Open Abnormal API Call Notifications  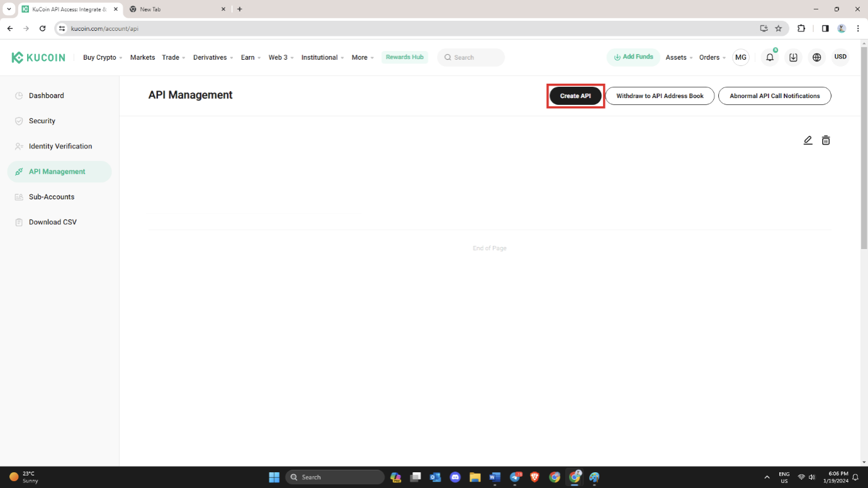[x=774, y=96]
